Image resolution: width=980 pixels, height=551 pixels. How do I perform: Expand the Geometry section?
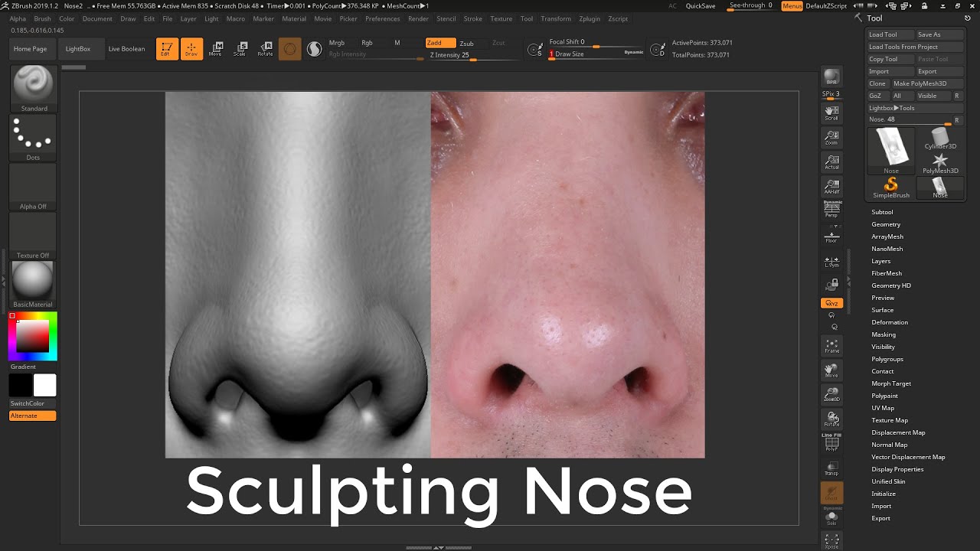click(x=886, y=224)
